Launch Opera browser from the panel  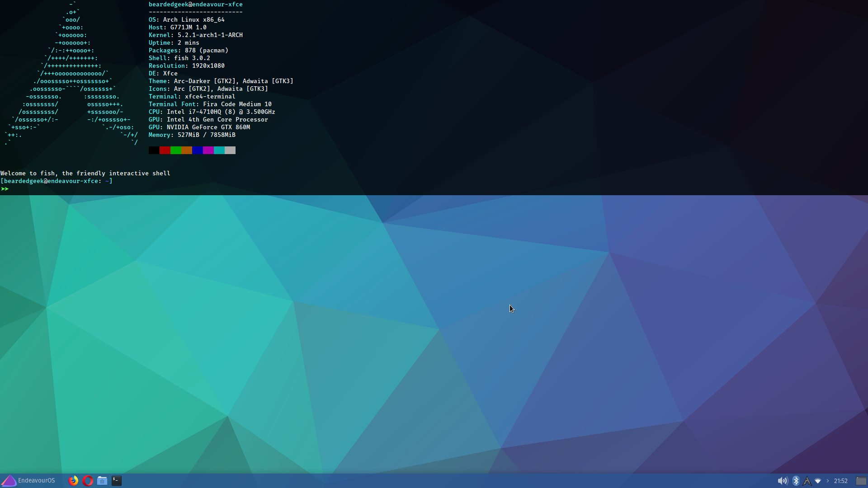(88, 481)
